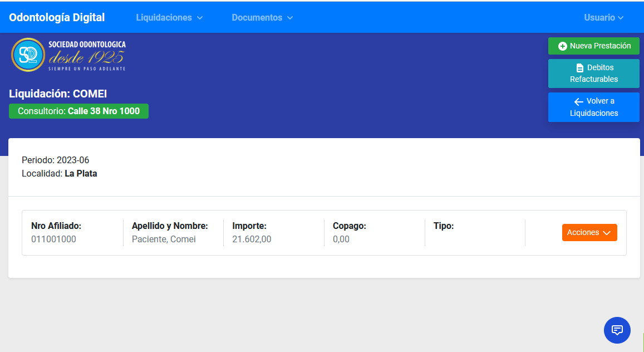
Task: Click the document icon on Debitos Refacturables
Action: [579, 68]
